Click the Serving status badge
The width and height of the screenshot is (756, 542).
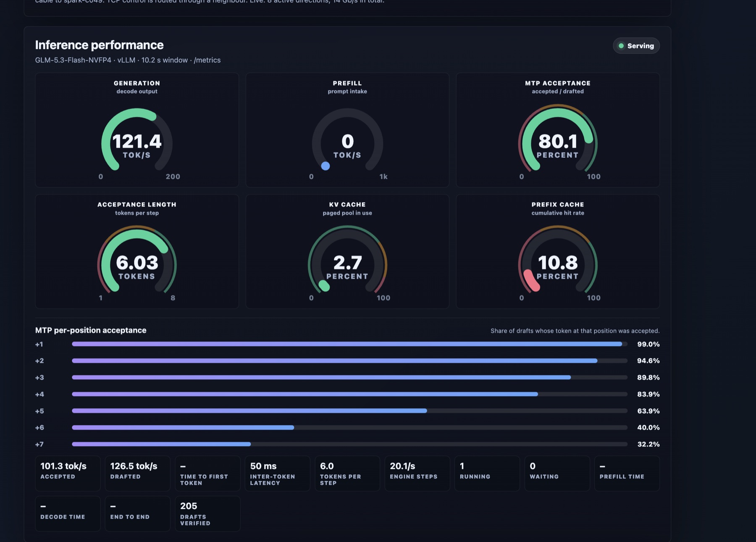coord(636,46)
